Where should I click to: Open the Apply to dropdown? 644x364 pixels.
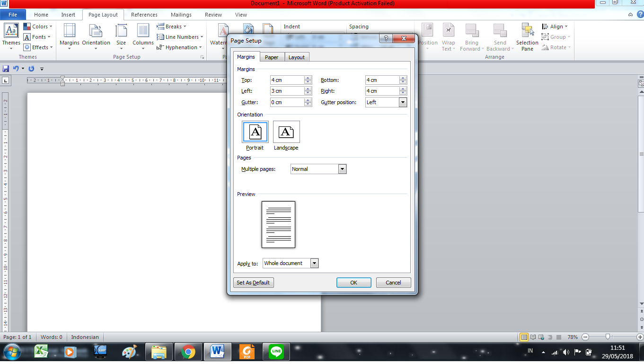click(x=314, y=263)
